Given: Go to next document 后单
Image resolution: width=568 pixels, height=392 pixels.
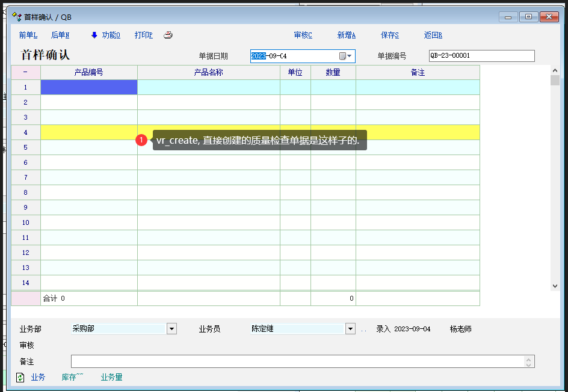Looking at the screenshot, I should click(x=60, y=35).
